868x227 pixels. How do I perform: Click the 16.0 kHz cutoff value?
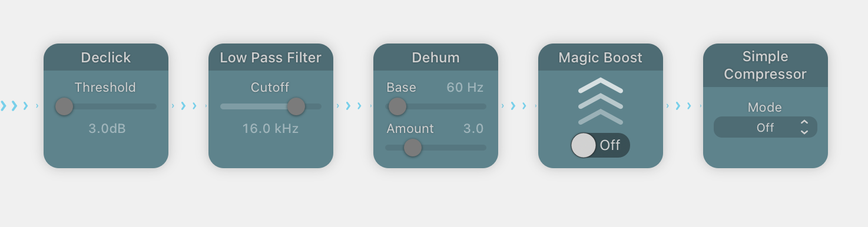coord(271,128)
